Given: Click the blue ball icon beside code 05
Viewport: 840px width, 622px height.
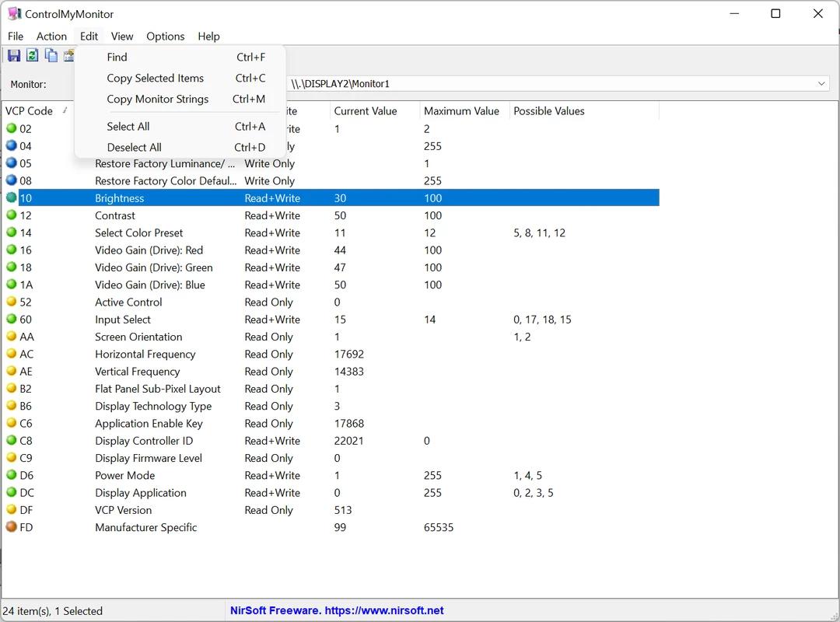Looking at the screenshot, I should (11, 162).
